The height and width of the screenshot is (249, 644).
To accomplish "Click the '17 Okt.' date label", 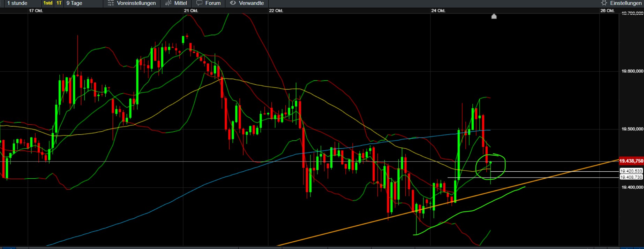I will 36,11.
